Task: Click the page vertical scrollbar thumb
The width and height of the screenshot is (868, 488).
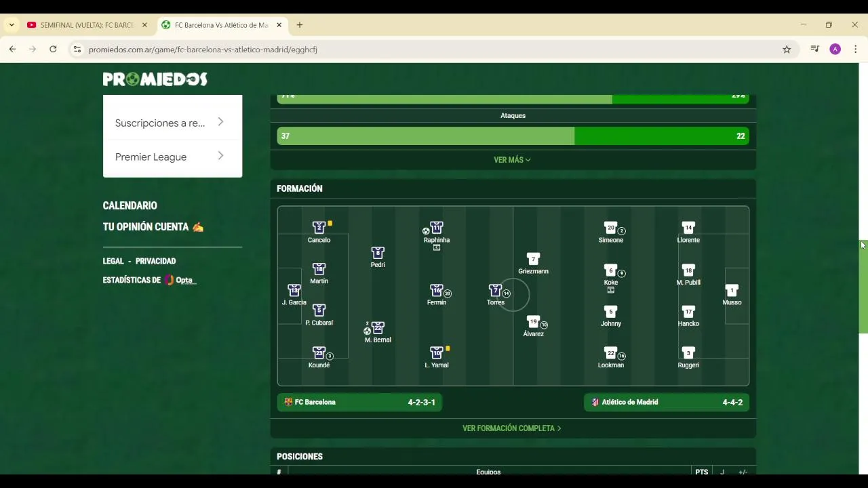Action: click(863, 286)
